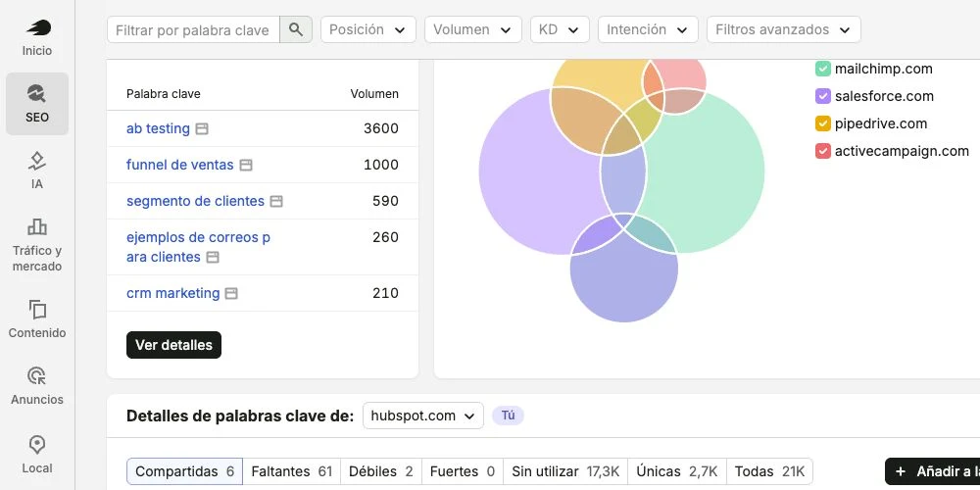Image resolution: width=980 pixels, height=490 pixels.
Task: Select the SEO sidebar icon
Action: [37, 104]
